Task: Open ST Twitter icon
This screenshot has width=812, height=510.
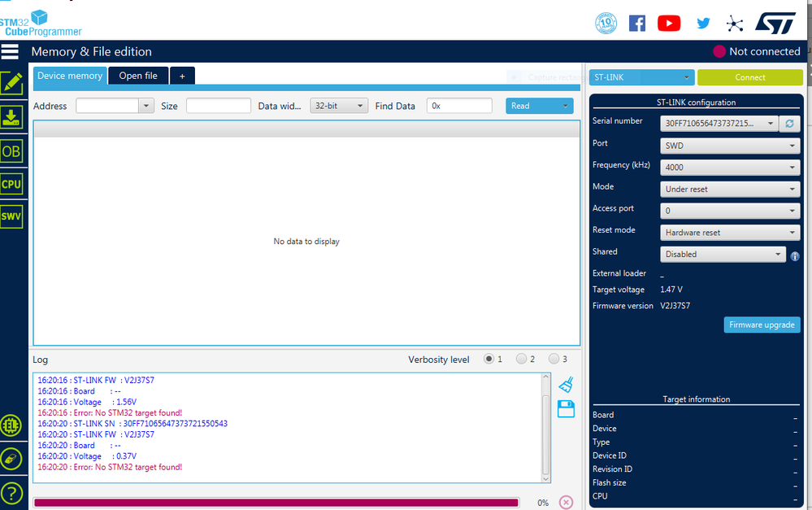Action: [703, 24]
